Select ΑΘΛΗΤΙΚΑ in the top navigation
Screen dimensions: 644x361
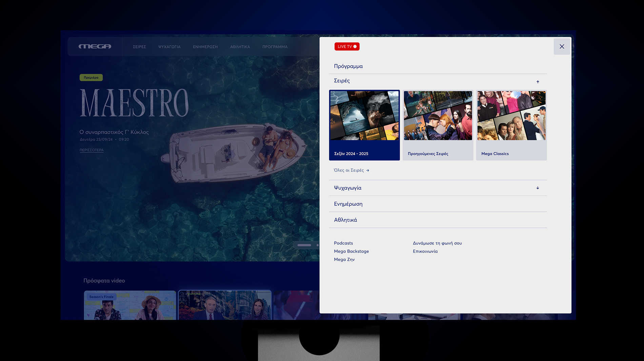tap(240, 47)
